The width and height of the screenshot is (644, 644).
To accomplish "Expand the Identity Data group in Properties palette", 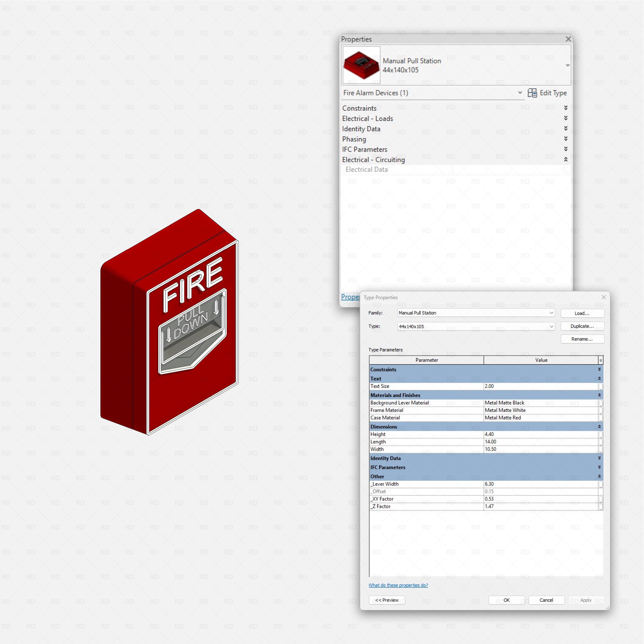I will click(566, 128).
